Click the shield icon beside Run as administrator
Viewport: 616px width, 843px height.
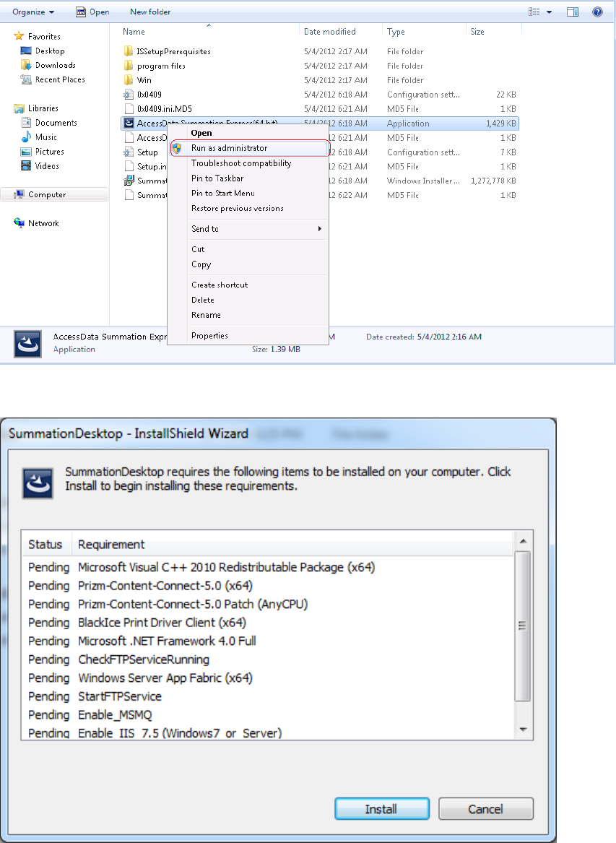[177, 148]
